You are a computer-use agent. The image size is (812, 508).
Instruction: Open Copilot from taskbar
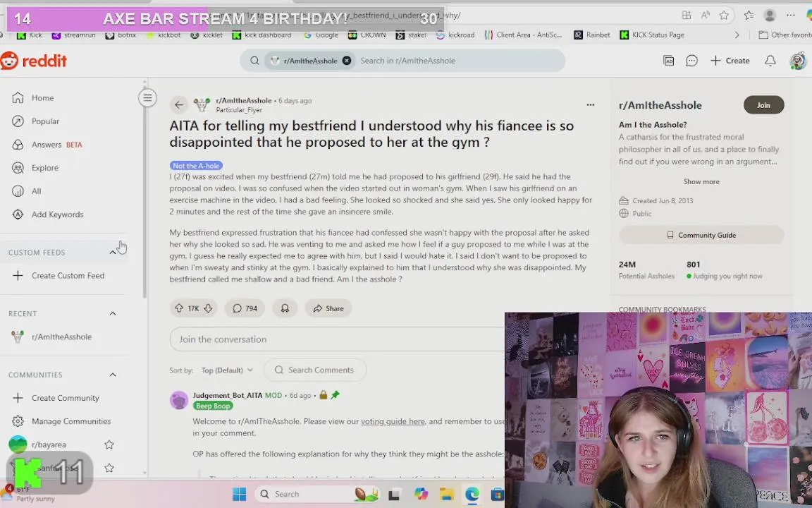click(421, 494)
